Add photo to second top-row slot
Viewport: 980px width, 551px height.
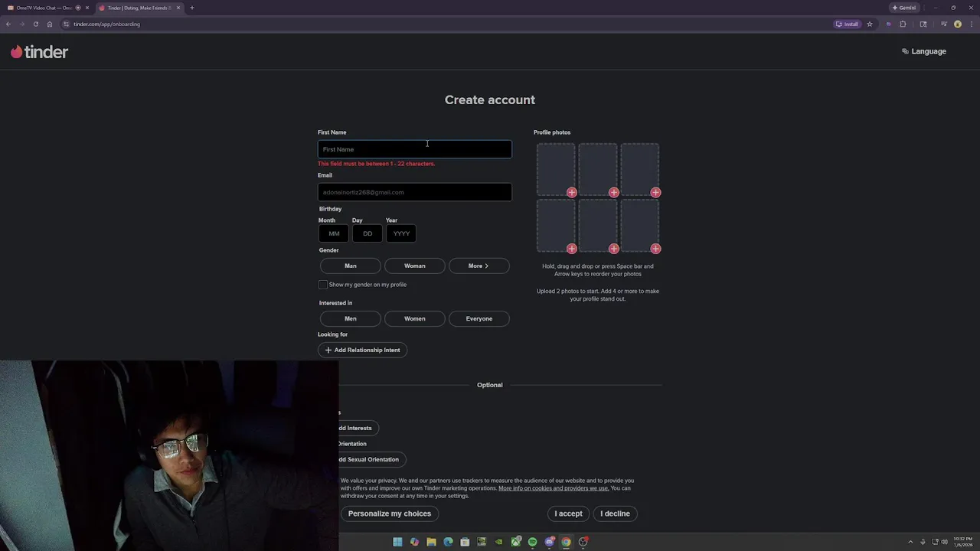tap(614, 193)
